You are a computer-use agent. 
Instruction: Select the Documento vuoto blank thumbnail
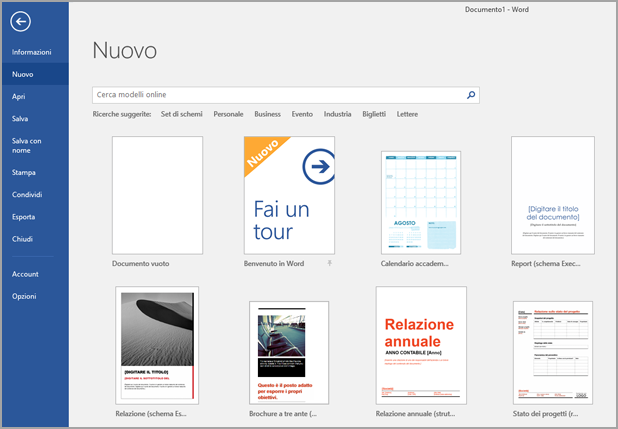click(157, 195)
